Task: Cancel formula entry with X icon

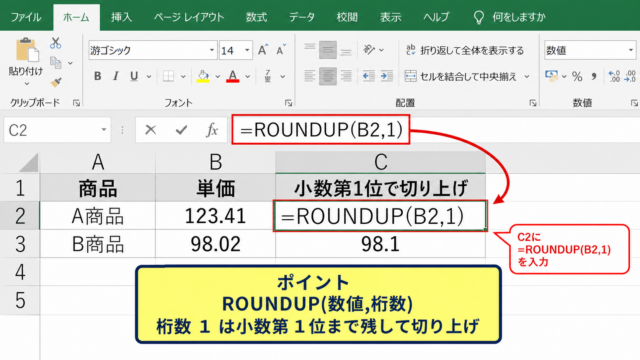Action: pyautogui.click(x=151, y=130)
